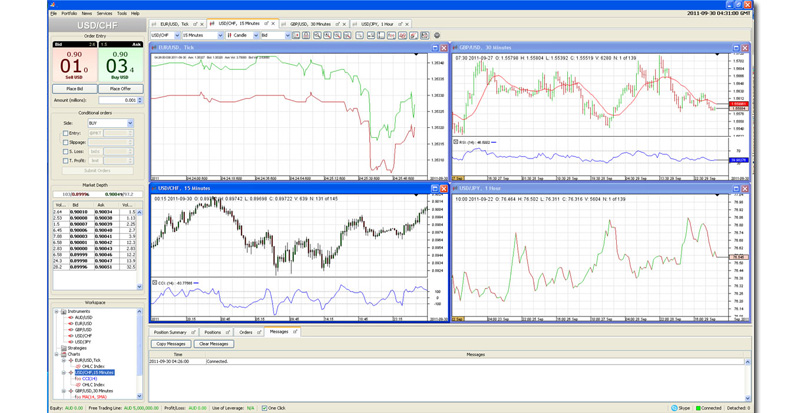Open the 15 Minutes timeframe dropdown
Screen dimensions: 800x413
(220, 35)
